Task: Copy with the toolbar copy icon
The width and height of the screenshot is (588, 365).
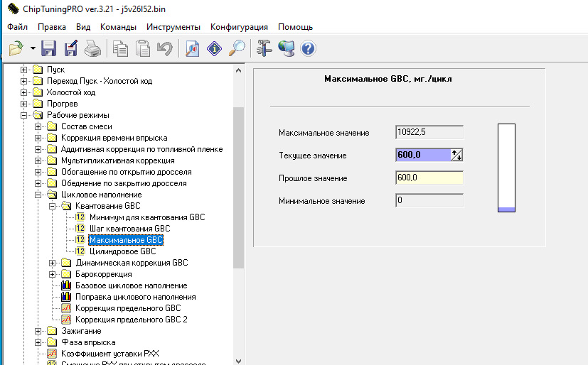Action: [x=120, y=49]
